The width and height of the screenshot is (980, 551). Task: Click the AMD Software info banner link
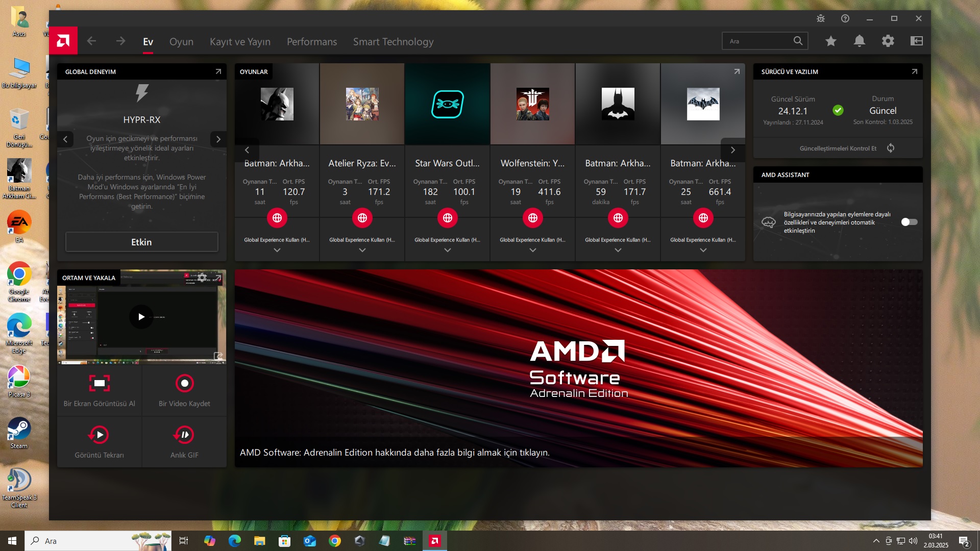[394, 453]
